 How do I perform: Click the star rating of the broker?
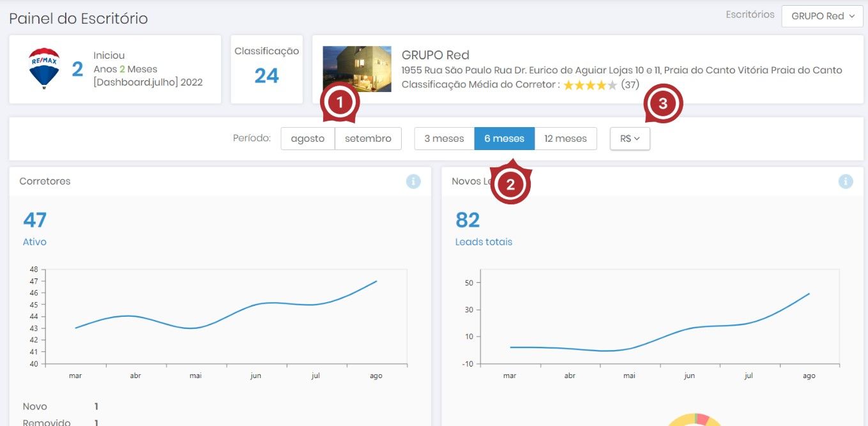(x=590, y=85)
